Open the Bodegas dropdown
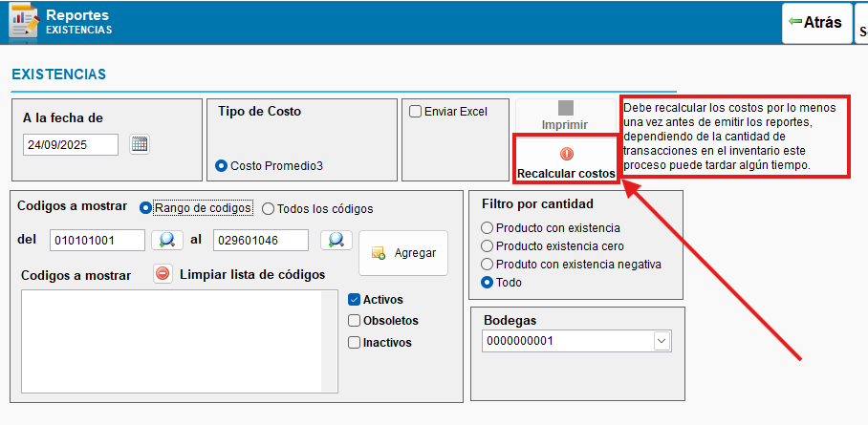Image resolution: width=868 pixels, height=425 pixels. (x=662, y=341)
